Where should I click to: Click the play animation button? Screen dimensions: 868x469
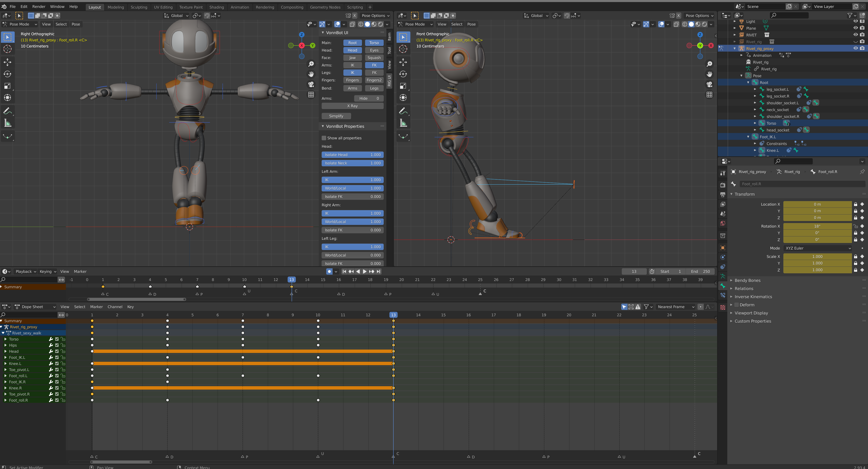tap(365, 271)
